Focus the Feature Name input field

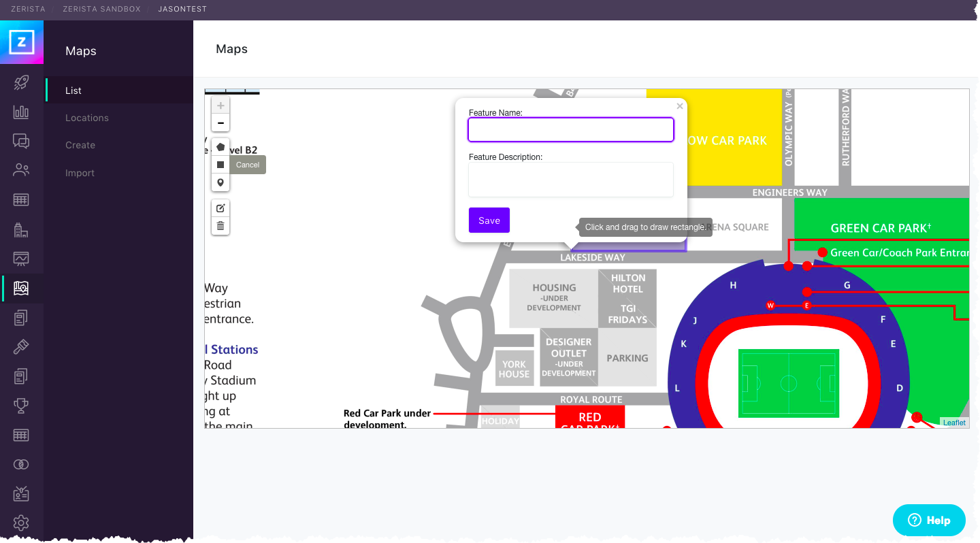tap(571, 130)
